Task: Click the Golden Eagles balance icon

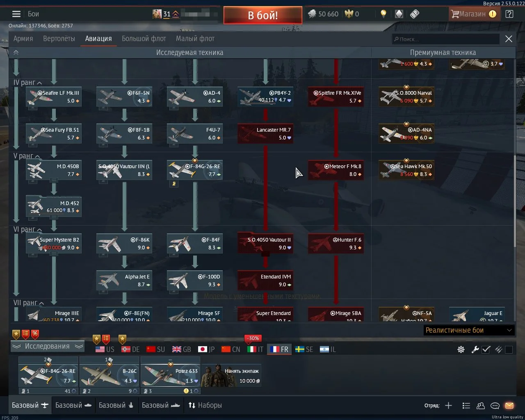Action: pos(349,14)
